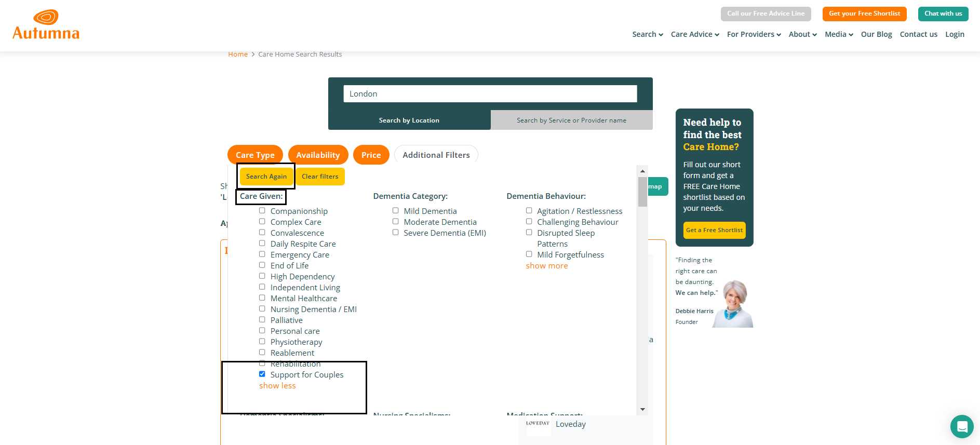Click the Login link
Viewport: 980px width, 445px height.
(x=955, y=34)
